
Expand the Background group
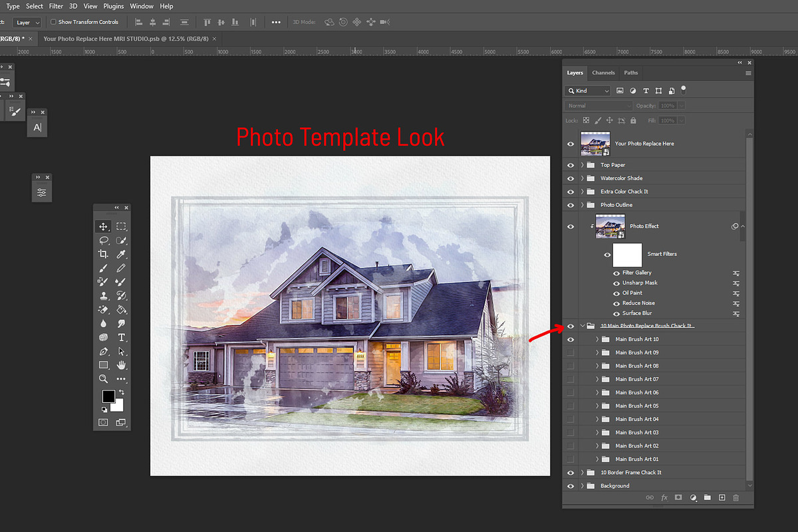click(x=583, y=486)
